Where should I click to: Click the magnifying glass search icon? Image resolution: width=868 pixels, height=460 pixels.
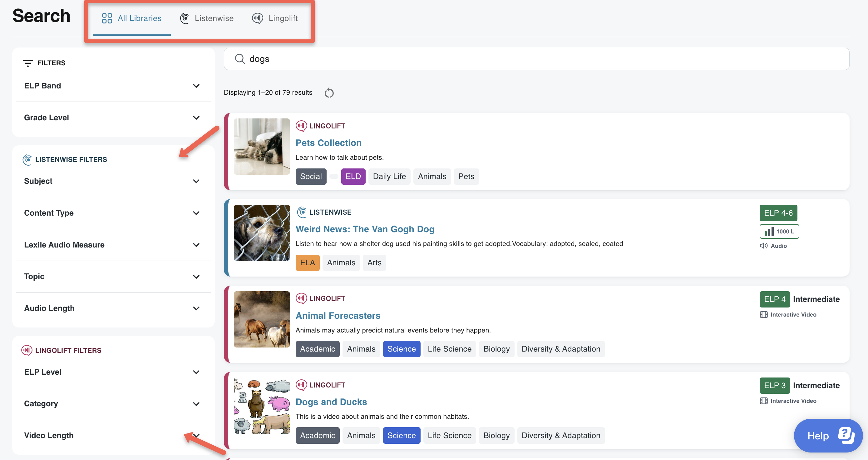[x=239, y=59]
